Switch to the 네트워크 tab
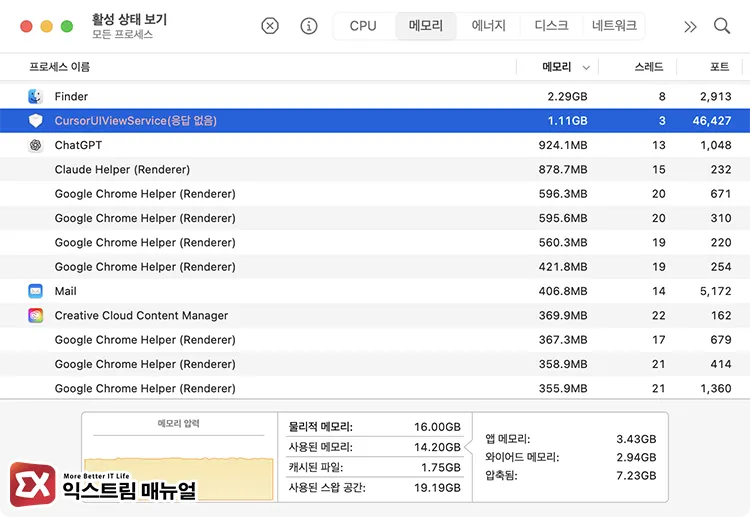750x517 pixels. click(614, 26)
